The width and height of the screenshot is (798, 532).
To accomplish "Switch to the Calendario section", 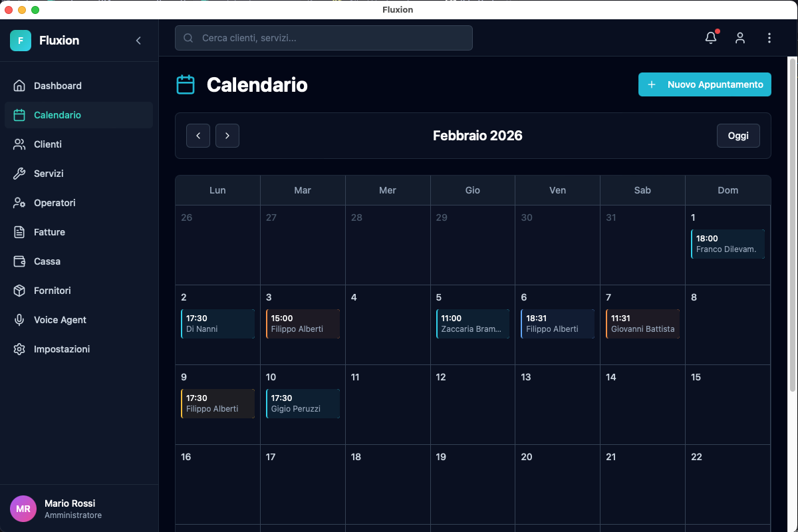I will point(59,114).
